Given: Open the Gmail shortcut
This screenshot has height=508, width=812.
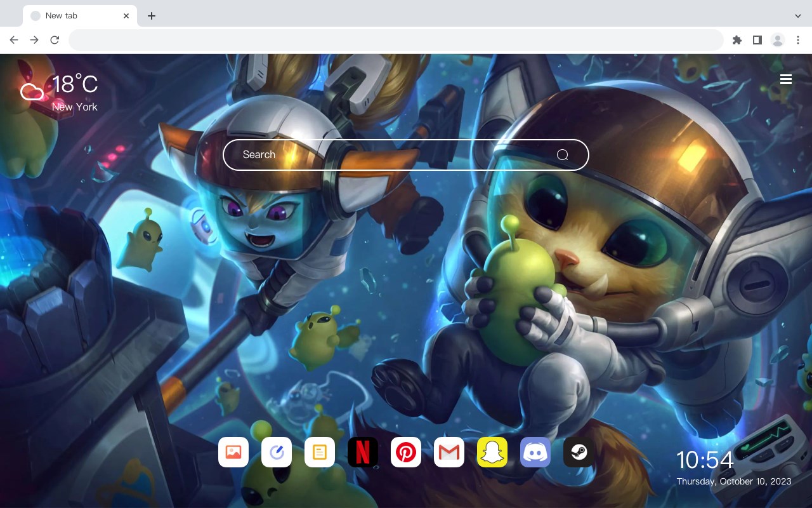Looking at the screenshot, I should pyautogui.click(x=449, y=452).
